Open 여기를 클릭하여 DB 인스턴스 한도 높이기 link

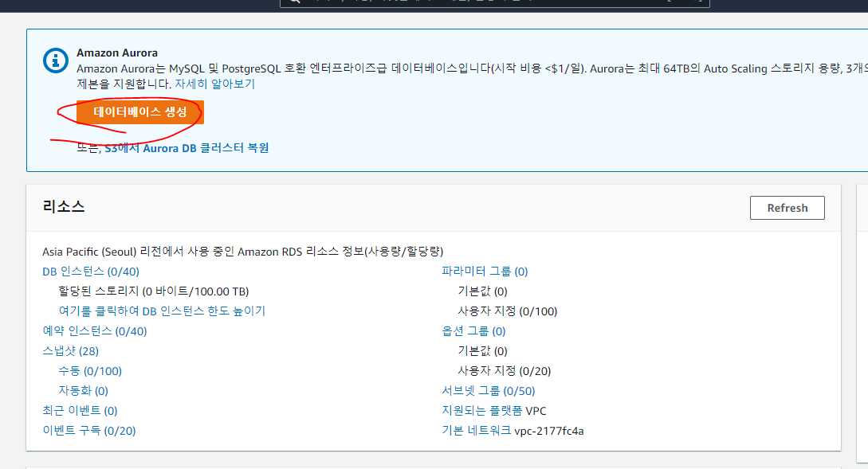162,311
